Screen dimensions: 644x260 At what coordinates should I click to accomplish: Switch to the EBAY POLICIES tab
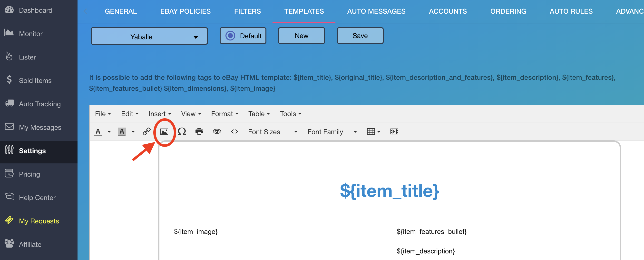pos(185,11)
